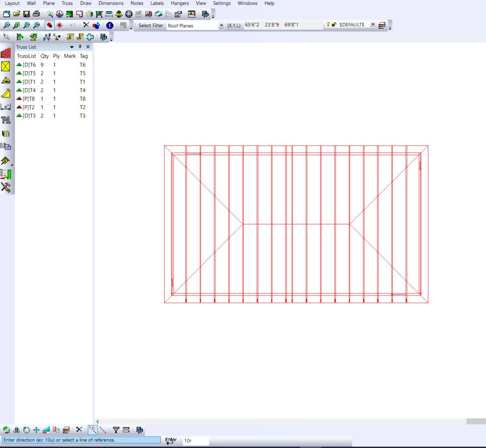Click the printer icon in toolbar
This screenshot has height=448, width=486.
(x=36, y=14)
